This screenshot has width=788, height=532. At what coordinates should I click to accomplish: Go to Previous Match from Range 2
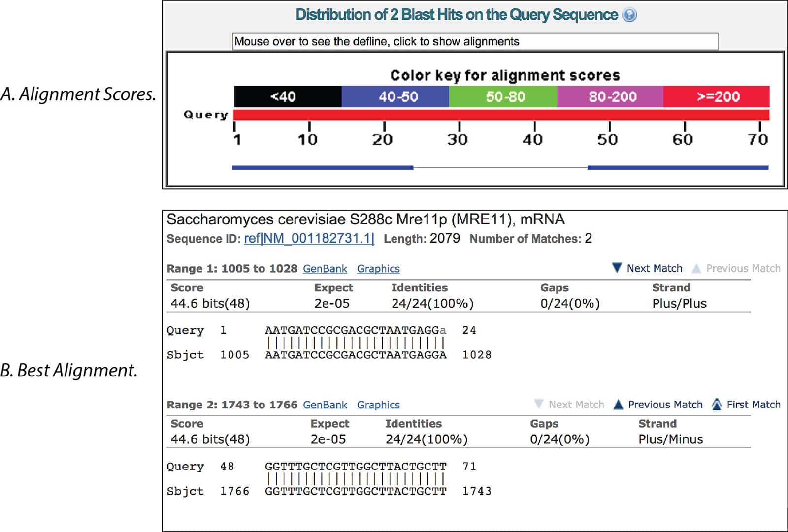pyautogui.click(x=619, y=404)
